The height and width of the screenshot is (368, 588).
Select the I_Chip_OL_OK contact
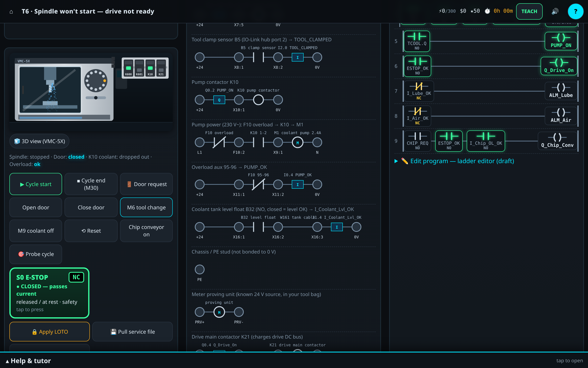click(x=486, y=141)
